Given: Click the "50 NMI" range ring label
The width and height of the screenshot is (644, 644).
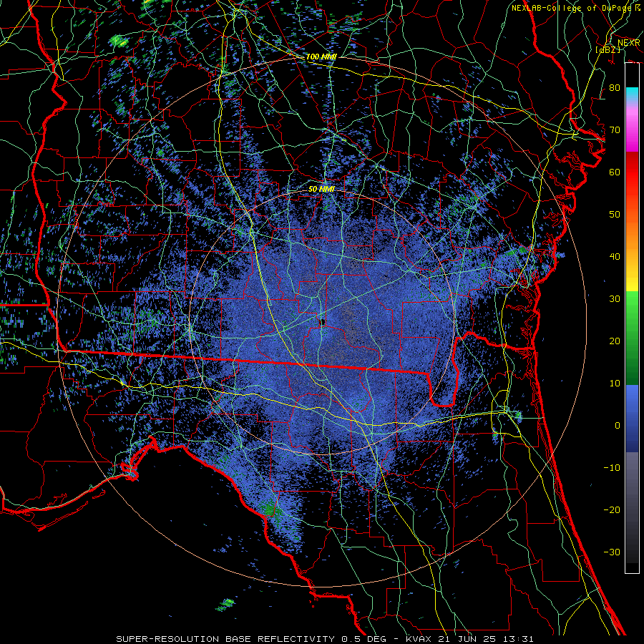Looking at the screenshot, I should click(x=321, y=190).
